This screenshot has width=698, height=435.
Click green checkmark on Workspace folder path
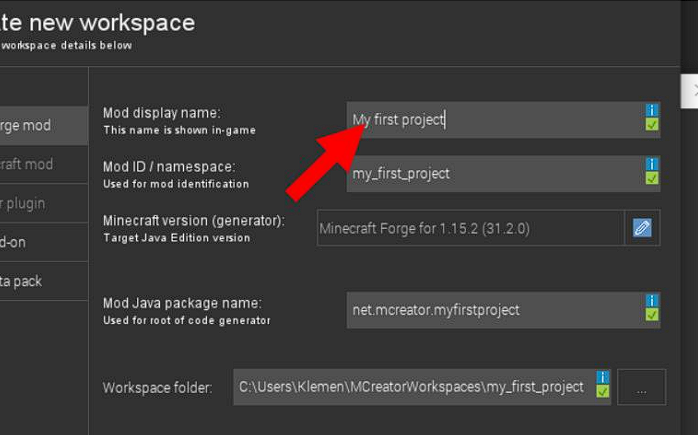603,392
